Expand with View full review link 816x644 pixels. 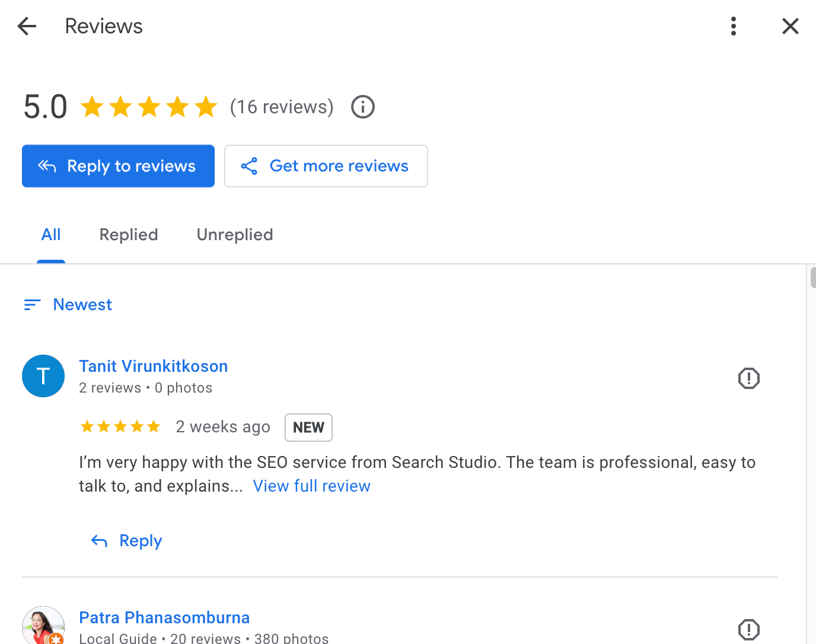[312, 486]
